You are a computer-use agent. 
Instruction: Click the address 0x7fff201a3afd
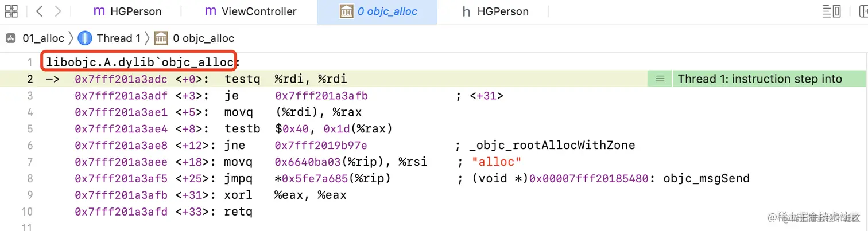coord(122,212)
